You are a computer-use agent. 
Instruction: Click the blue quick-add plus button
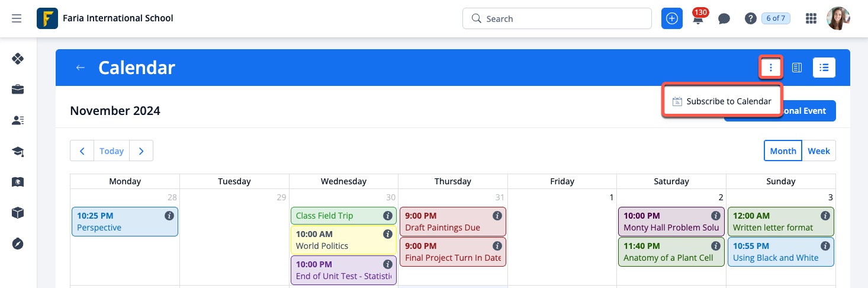[x=671, y=18]
